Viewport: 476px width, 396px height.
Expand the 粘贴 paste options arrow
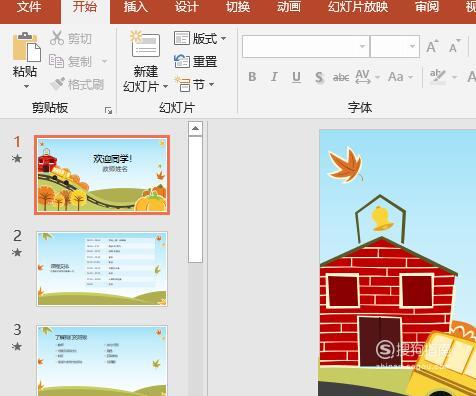[x=26, y=86]
